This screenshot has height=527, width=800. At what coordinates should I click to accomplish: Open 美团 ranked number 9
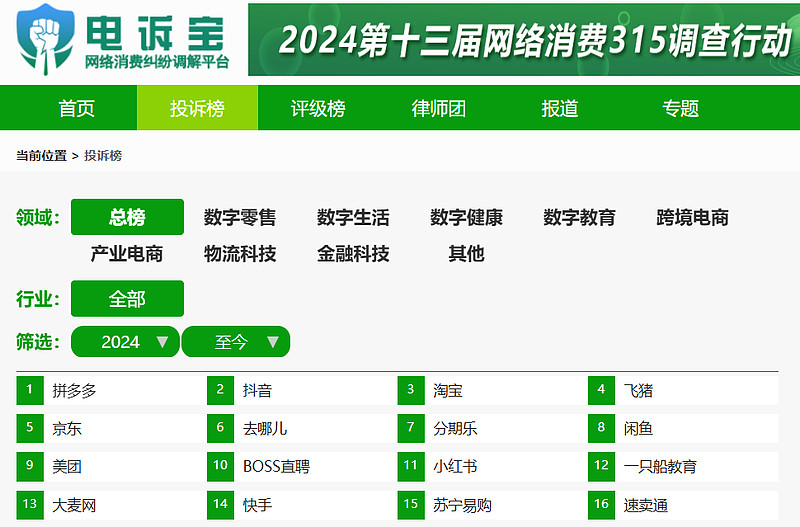point(67,466)
